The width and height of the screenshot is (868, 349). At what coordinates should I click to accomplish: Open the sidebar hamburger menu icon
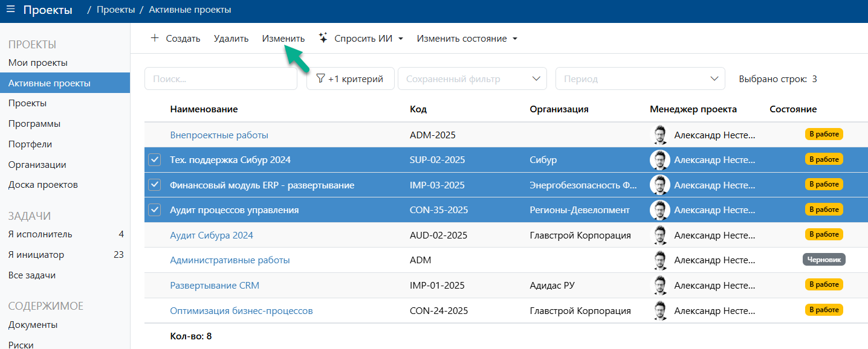coord(10,8)
